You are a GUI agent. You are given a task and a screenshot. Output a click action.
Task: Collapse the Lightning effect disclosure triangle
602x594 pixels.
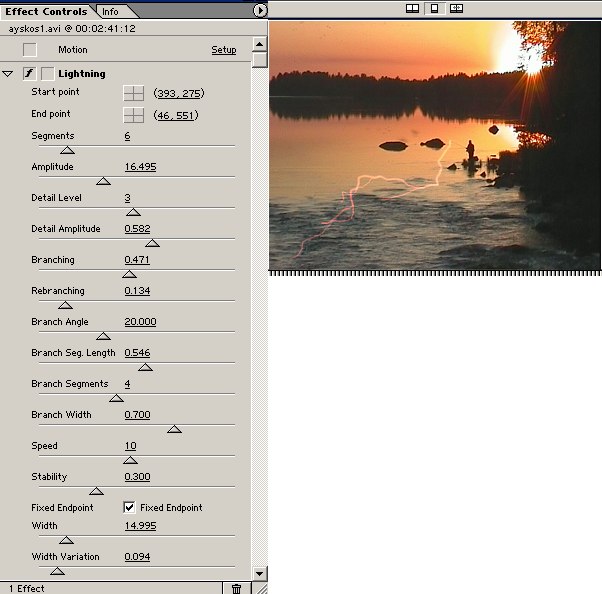(x=8, y=73)
